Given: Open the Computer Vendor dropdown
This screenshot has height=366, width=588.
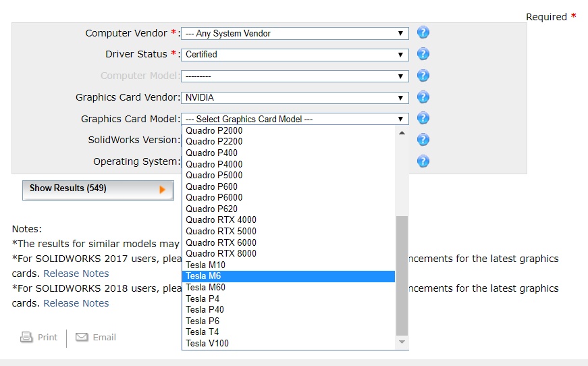Looking at the screenshot, I should (x=295, y=33).
